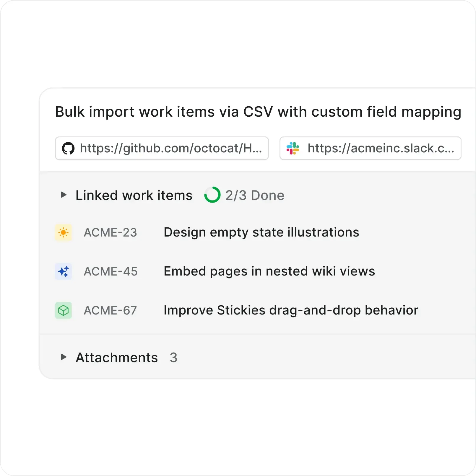Select 'Improve Stickies drag-and-drop behavior' item
Screen dimensions: 476x476
click(291, 310)
